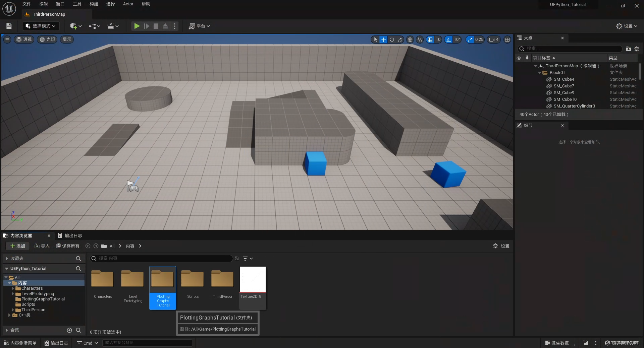Click the eject from player button
Image resolution: width=644 pixels, height=348 pixels.
(x=165, y=26)
